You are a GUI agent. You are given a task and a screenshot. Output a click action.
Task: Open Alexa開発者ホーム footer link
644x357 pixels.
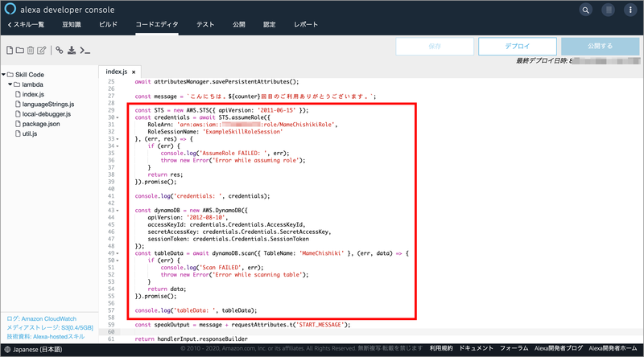pos(613,348)
